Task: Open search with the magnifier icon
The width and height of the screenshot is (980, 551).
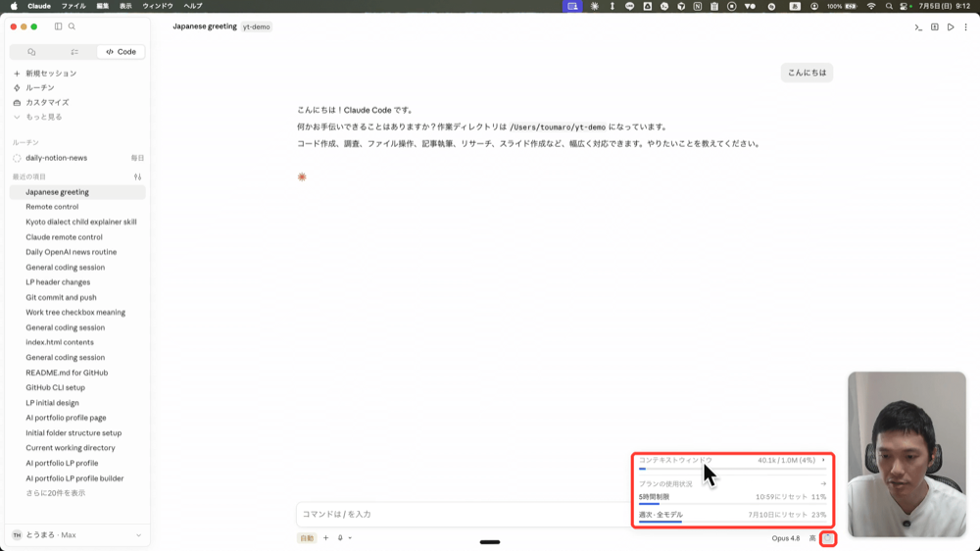Action: [x=72, y=26]
